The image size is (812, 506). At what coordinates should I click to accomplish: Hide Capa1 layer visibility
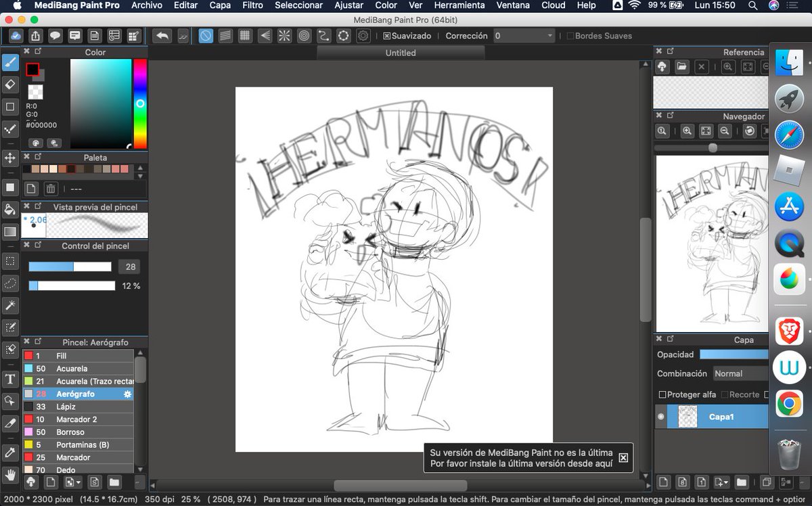coord(661,417)
